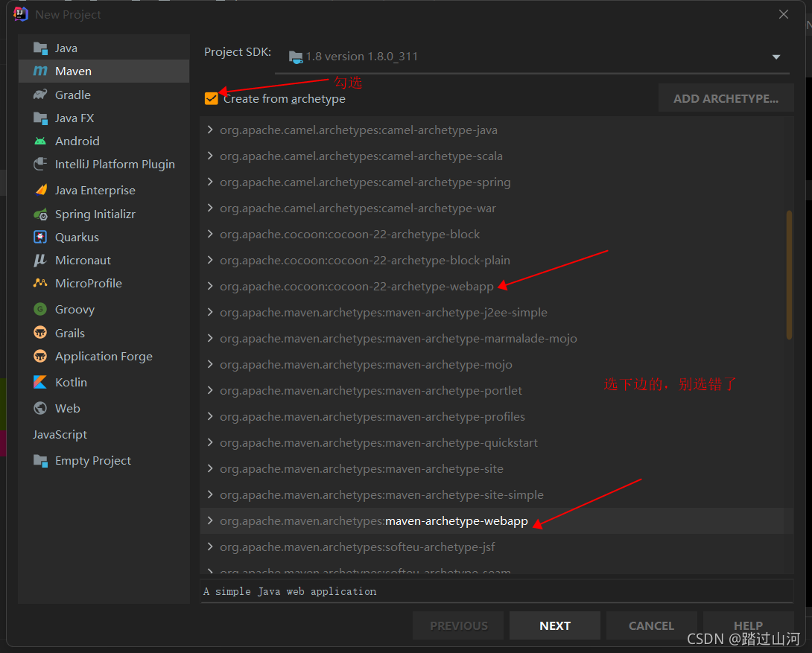Viewport: 812px width, 653px height.
Task: Click the Kotlin K icon
Action: pyautogui.click(x=40, y=382)
